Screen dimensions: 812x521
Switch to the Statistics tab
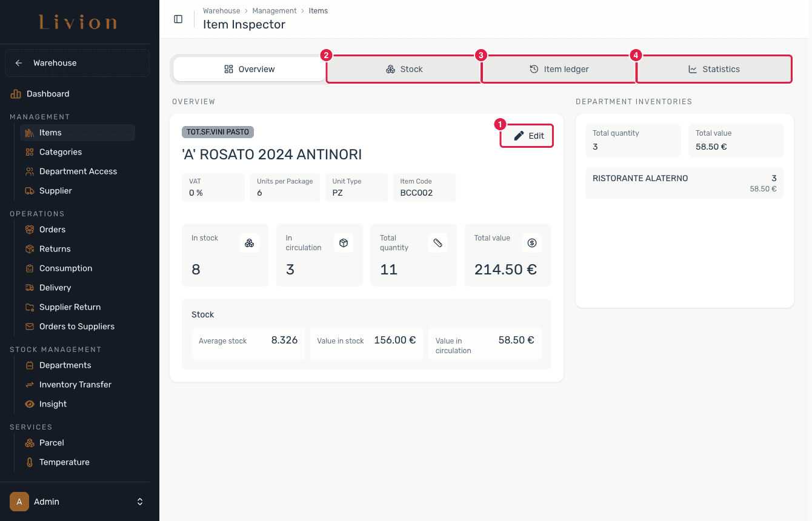714,69
